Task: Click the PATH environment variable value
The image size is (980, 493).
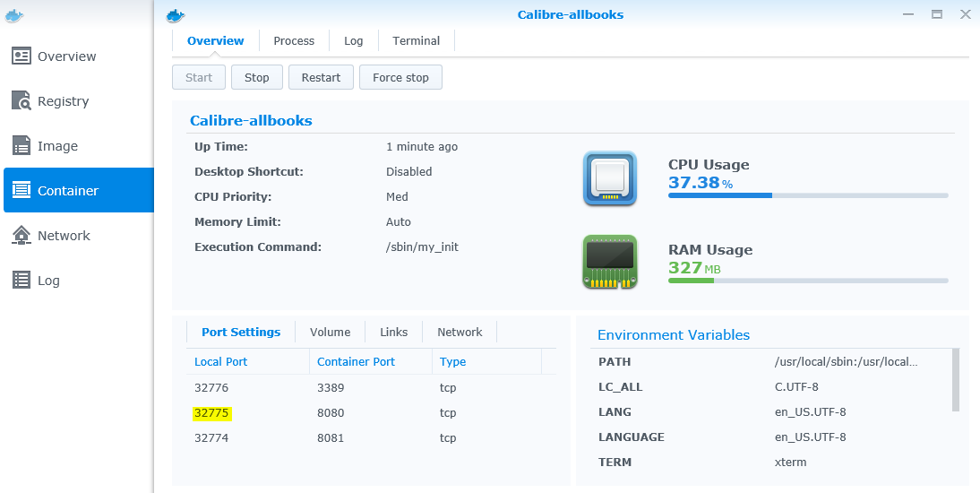Action: [847, 361]
